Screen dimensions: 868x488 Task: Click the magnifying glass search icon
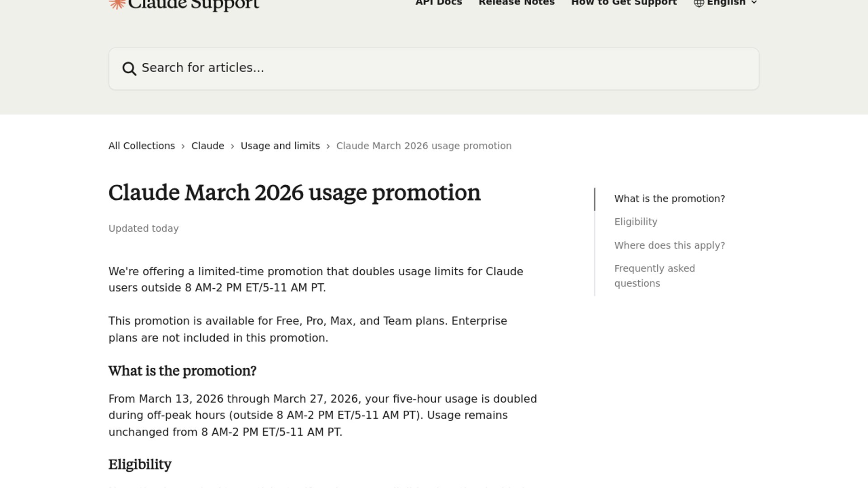(x=129, y=69)
